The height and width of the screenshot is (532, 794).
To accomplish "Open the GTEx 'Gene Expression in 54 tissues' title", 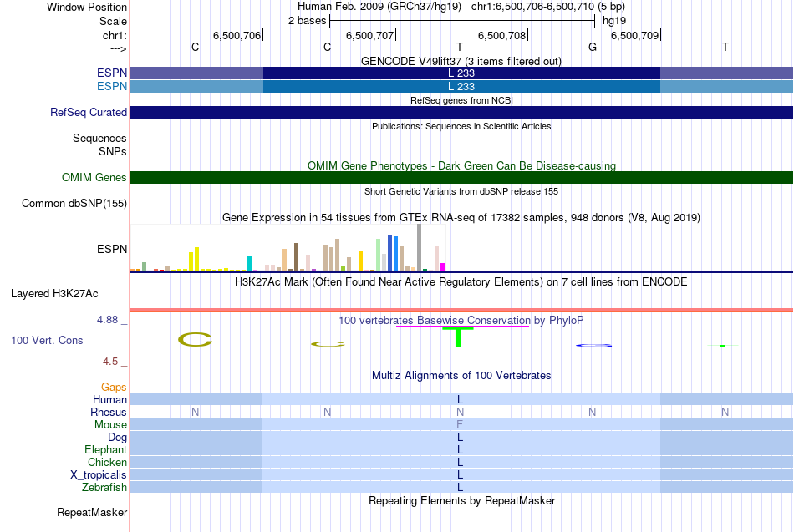I will (461, 218).
